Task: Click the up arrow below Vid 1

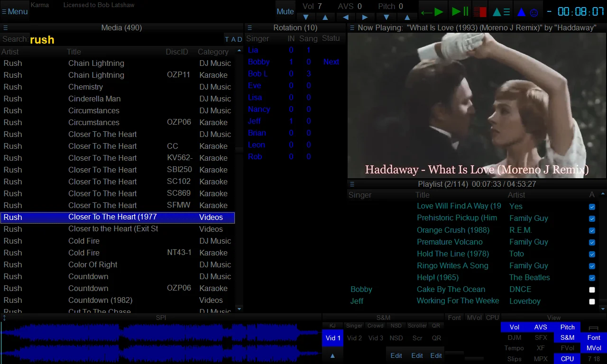Action: click(332, 355)
